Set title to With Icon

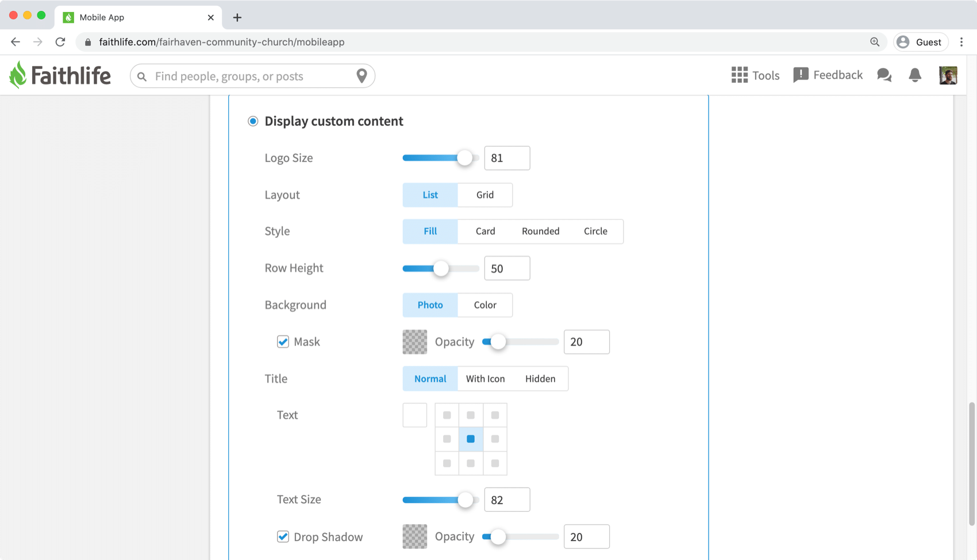[x=485, y=379]
